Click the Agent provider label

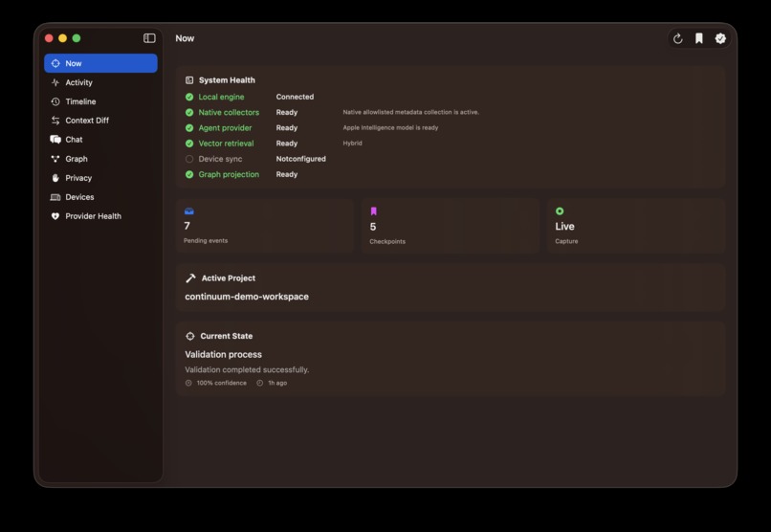click(x=225, y=128)
